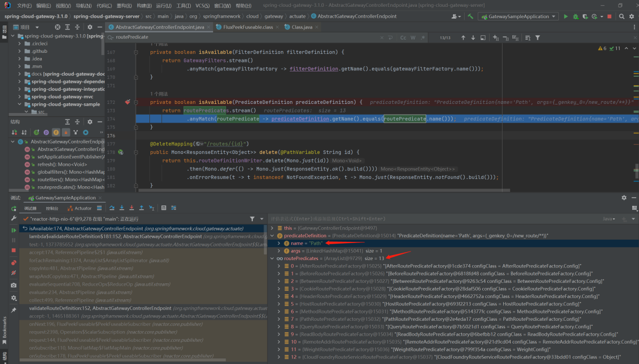
Task: Expand the .circleci folder
Action: [x=19, y=44]
